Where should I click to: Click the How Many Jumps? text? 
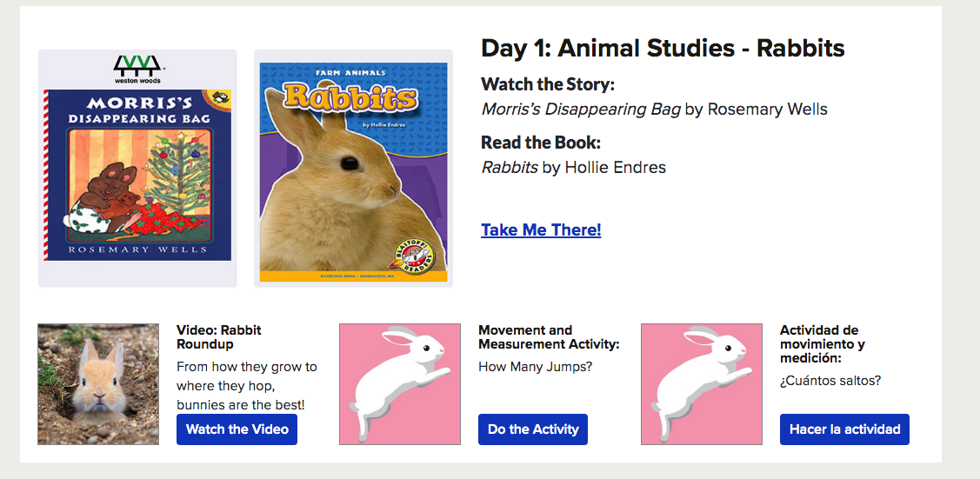coord(536,367)
